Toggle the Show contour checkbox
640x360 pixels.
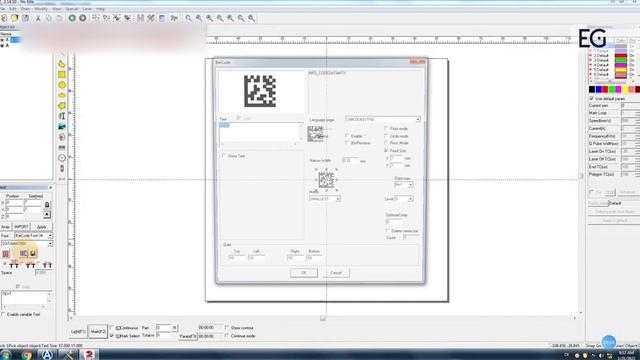pyautogui.click(x=227, y=328)
